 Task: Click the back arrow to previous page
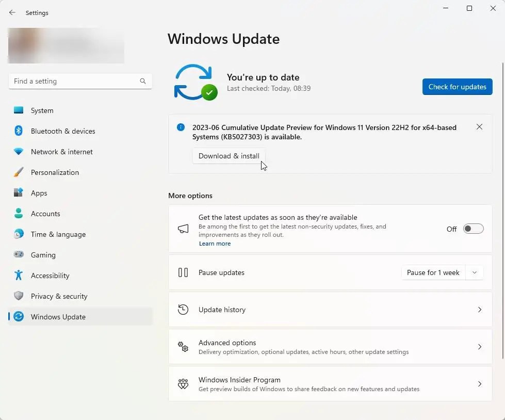(12, 12)
